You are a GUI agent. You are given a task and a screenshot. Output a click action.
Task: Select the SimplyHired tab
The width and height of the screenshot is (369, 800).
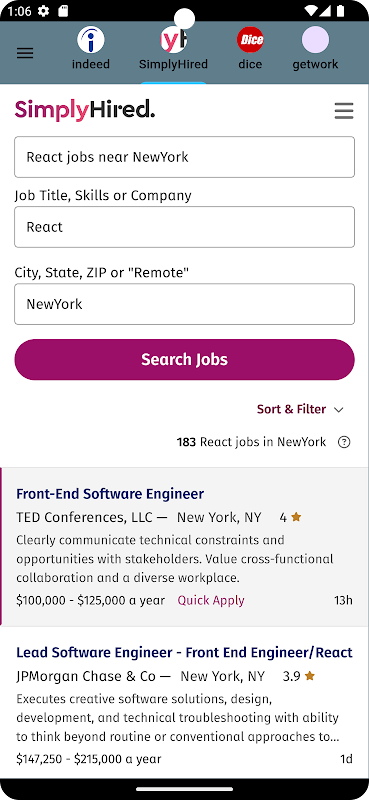pyautogui.click(x=174, y=49)
